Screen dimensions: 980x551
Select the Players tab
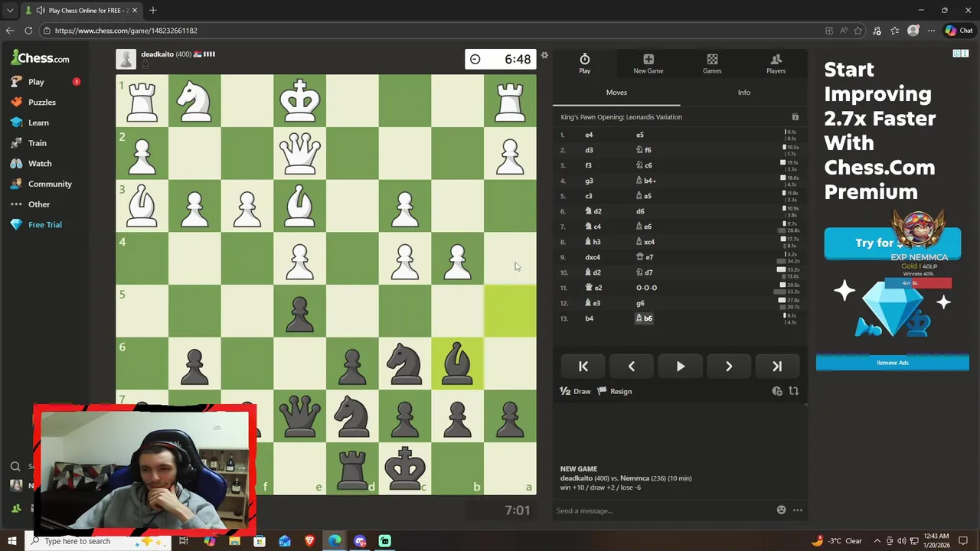coord(776,64)
